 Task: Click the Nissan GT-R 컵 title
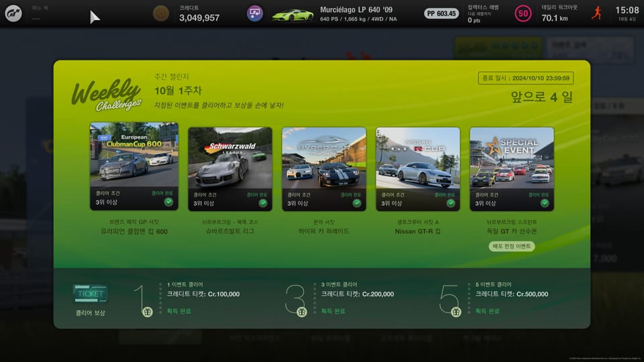click(x=418, y=231)
